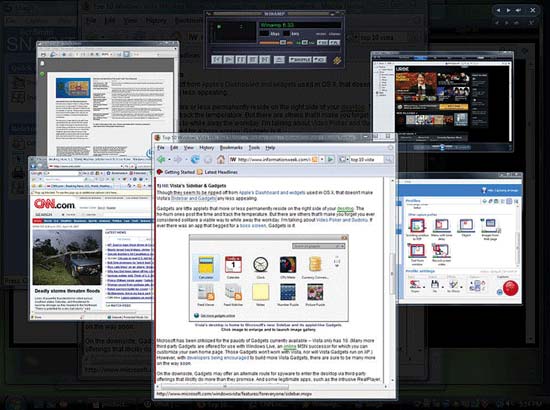550x410 pixels.
Task: Click Firefox green Back arrow
Action: pos(161,160)
